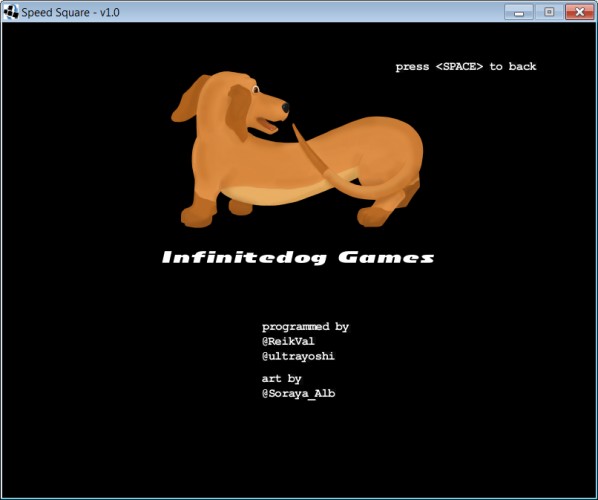The width and height of the screenshot is (598, 500).
Task: Click the dachshund dog logo image
Action: (x=297, y=150)
